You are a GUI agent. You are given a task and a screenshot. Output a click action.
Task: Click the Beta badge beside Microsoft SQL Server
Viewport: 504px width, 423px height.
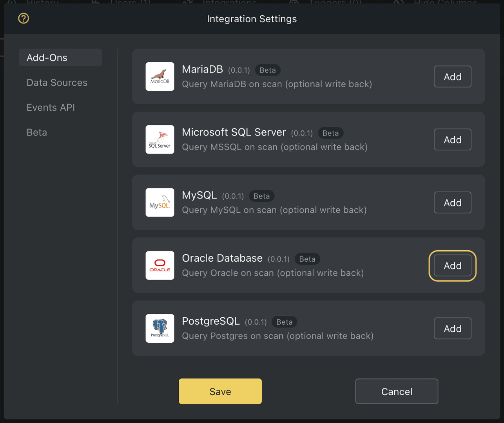(x=330, y=133)
